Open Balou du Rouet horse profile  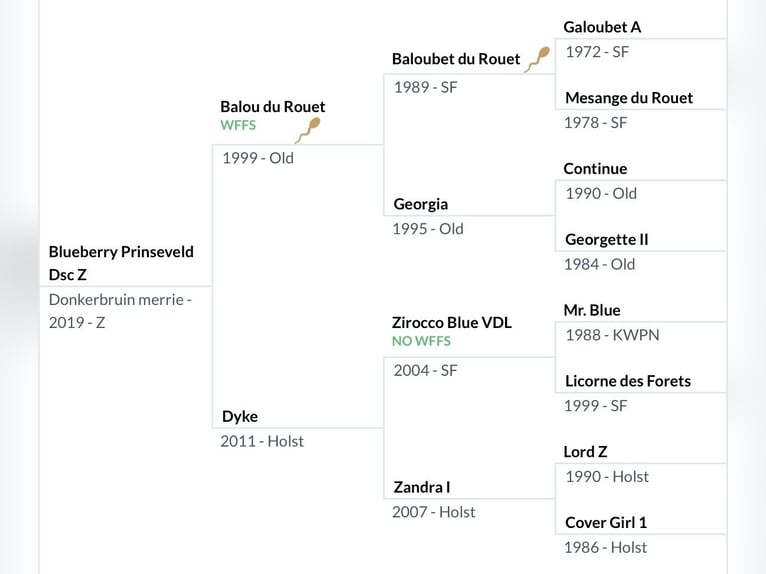click(x=273, y=106)
